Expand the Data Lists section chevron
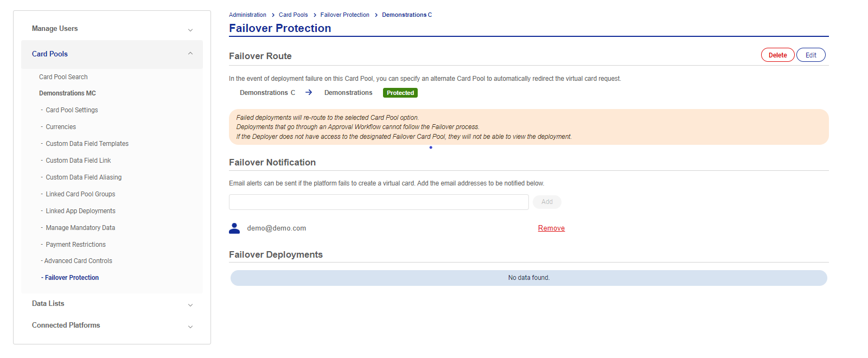Screen dimensions: 868x358 [190, 305]
